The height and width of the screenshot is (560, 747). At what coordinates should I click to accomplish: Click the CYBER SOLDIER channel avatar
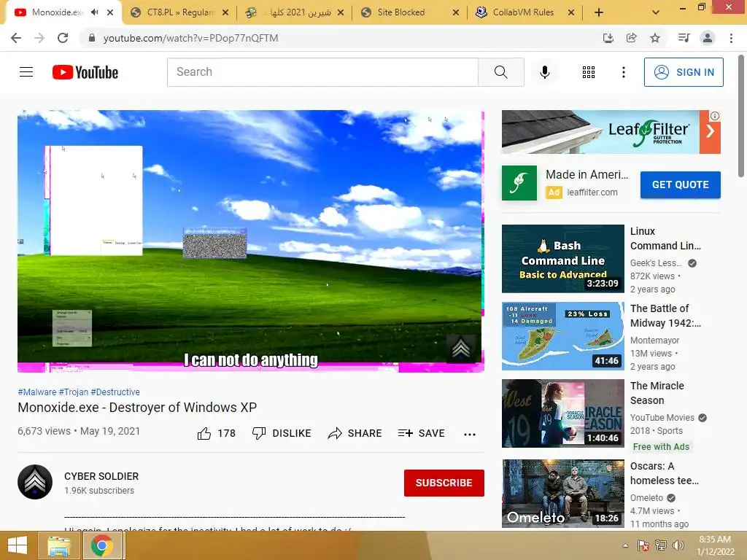tap(35, 482)
